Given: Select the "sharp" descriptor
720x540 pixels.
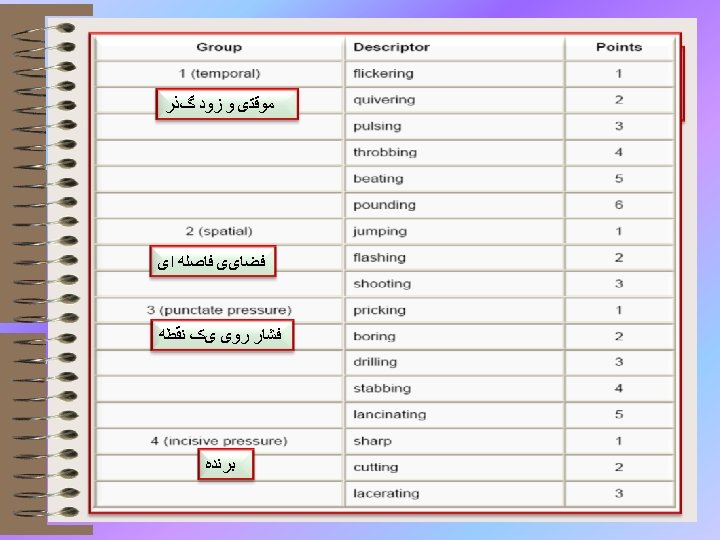Looking at the screenshot, I should pyautogui.click(x=372, y=441).
